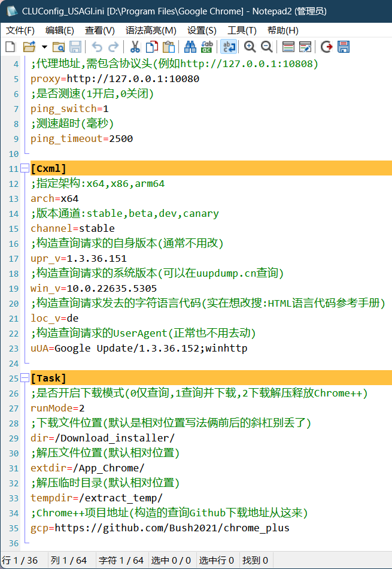
Task: Click the Zoom in magnifier icon
Action: tap(250, 47)
